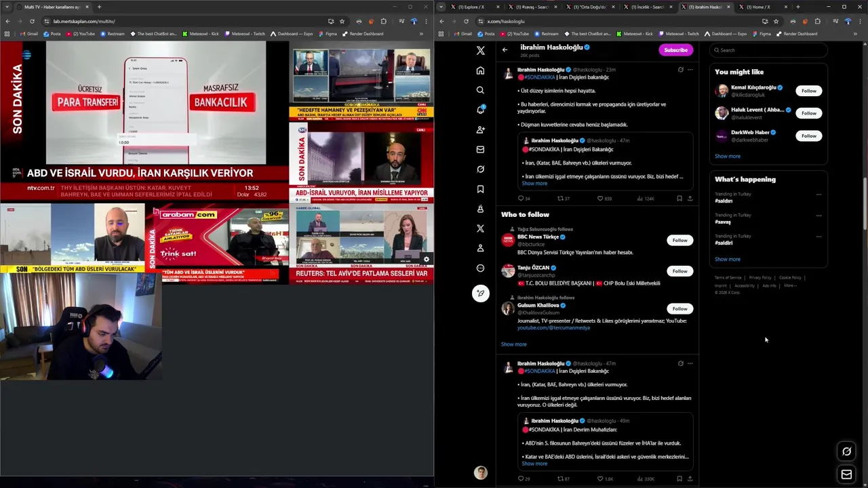The width and height of the screenshot is (868, 488).
Task: Open #saldırı trending topic
Action: 724,201
